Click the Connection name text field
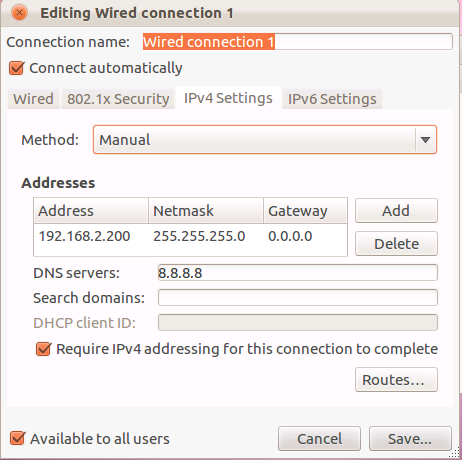 pyautogui.click(x=297, y=42)
